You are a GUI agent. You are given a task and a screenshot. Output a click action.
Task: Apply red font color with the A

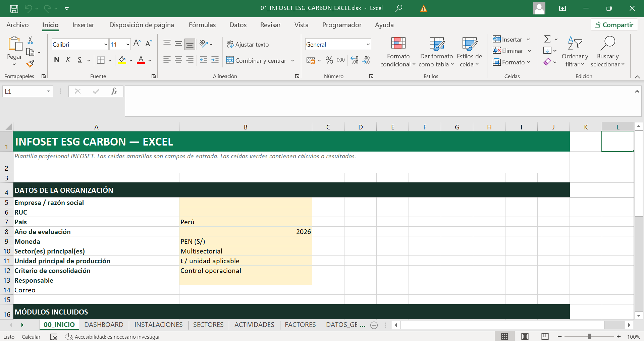pyautogui.click(x=141, y=60)
